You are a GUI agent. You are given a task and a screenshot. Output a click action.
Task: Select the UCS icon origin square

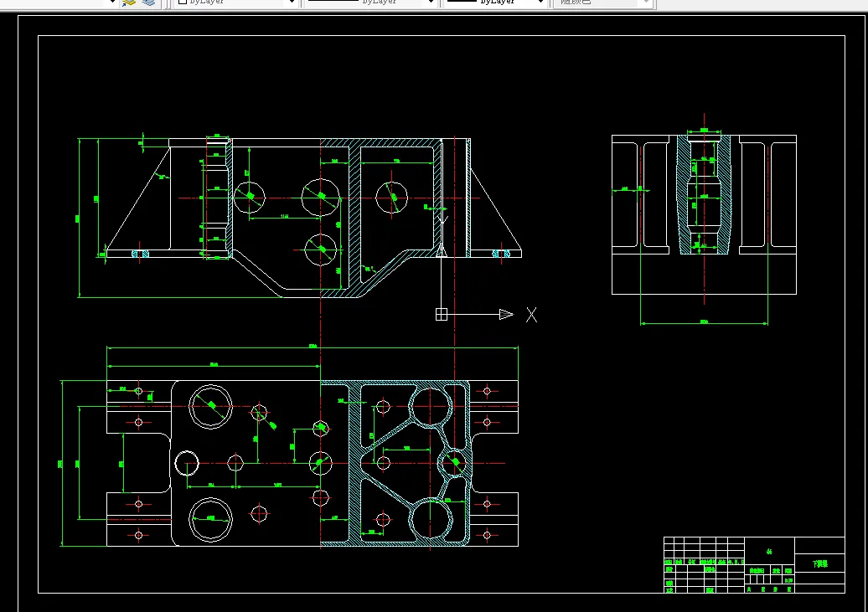click(442, 314)
